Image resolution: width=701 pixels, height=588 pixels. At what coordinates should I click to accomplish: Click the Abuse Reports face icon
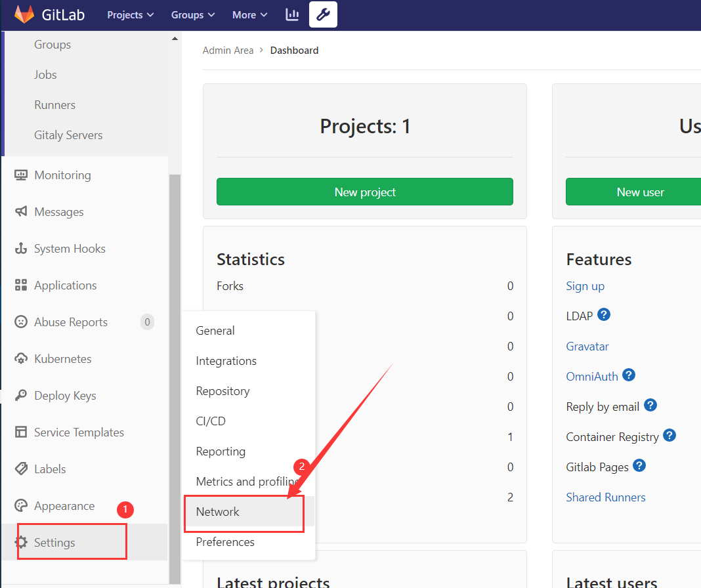point(21,322)
